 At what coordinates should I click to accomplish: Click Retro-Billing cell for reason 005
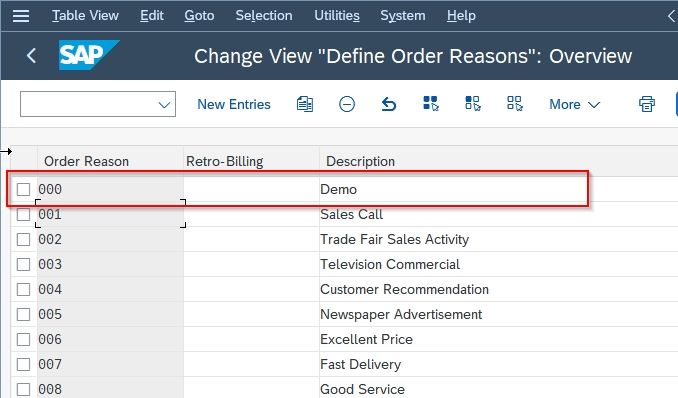[x=251, y=314]
